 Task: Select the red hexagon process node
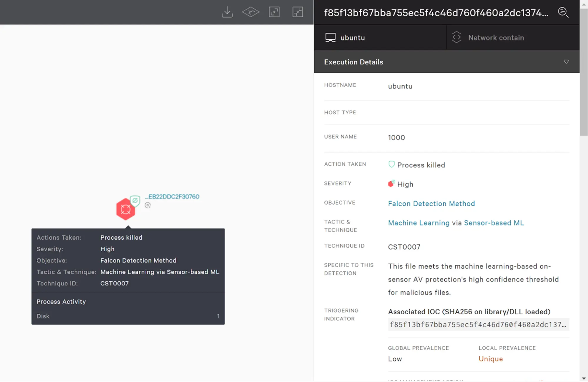coord(126,209)
